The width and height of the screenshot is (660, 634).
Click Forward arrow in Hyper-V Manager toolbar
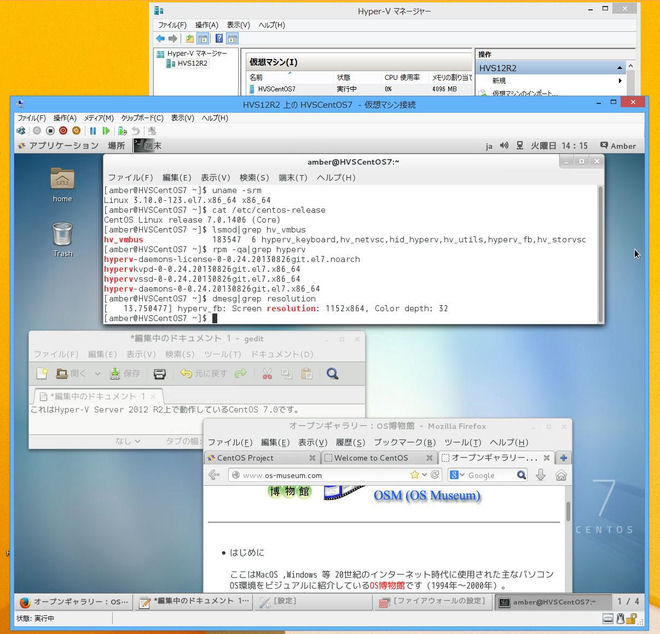pyautogui.click(x=173, y=39)
